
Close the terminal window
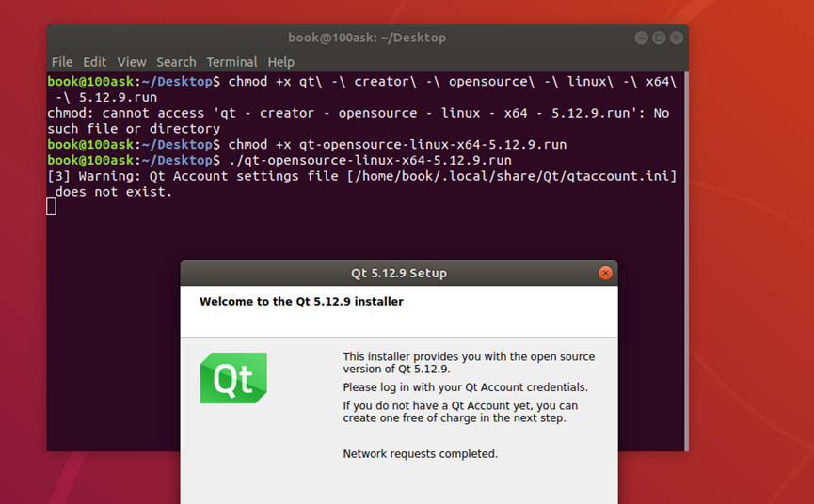pos(677,38)
